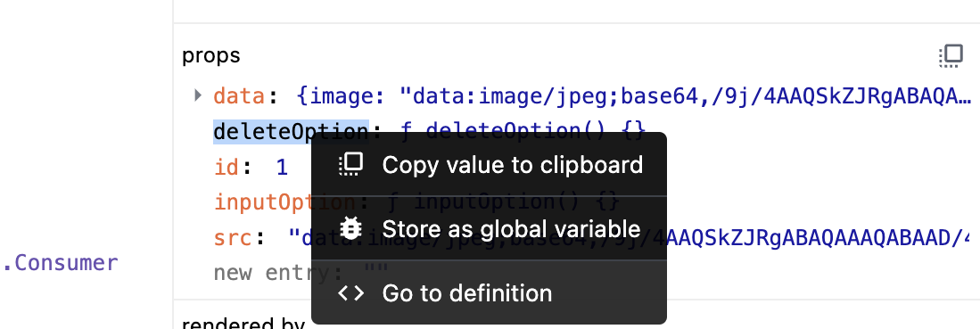Click the highlighted deleteOption prop name

291,131
